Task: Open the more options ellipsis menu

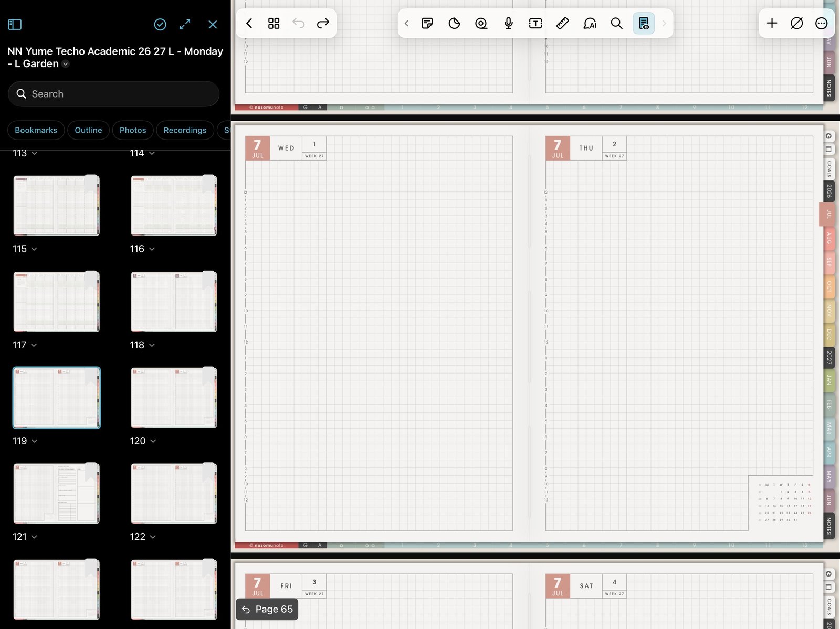Action: [822, 23]
